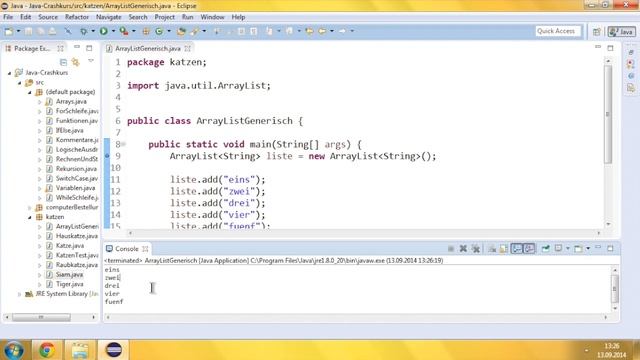Open the Debug button dropdown arrow
Viewport: 640px width, 360px height.
click(x=93, y=31)
